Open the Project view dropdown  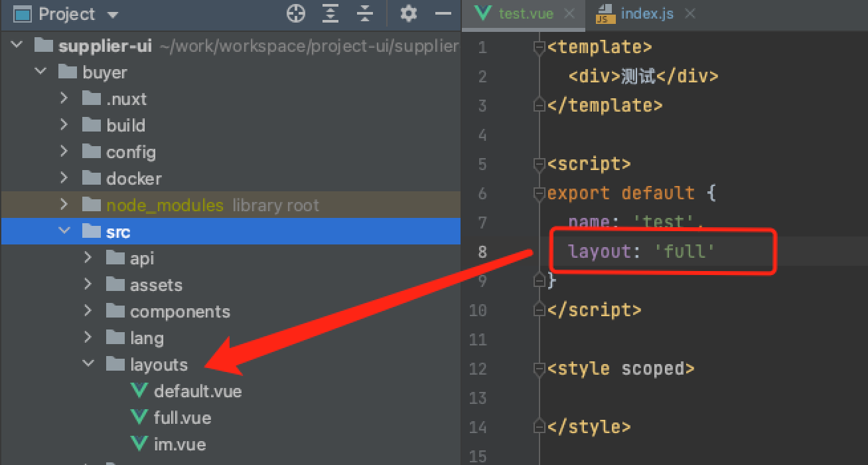[x=112, y=15]
